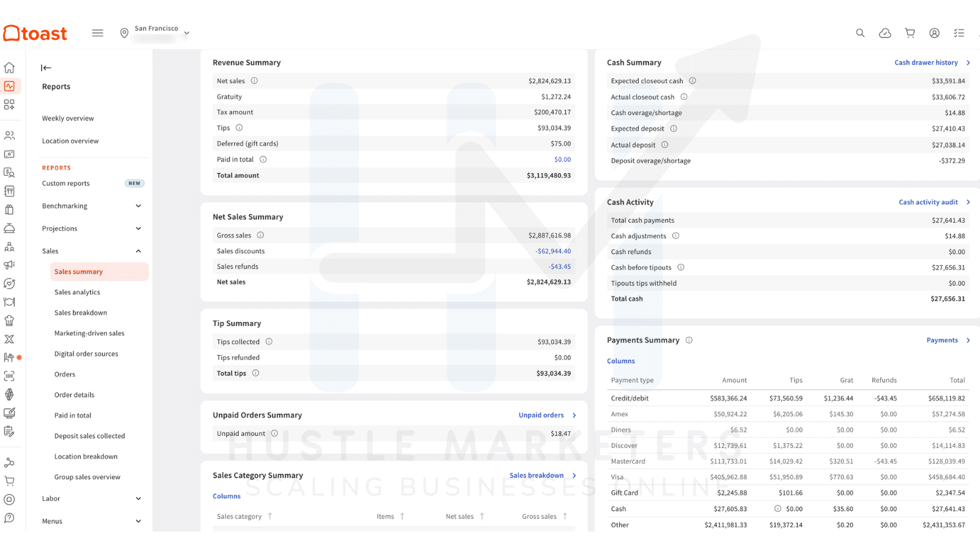Open the chef hat Kitchen icon in the rail
The image size is (980, 551).
(x=9, y=320)
